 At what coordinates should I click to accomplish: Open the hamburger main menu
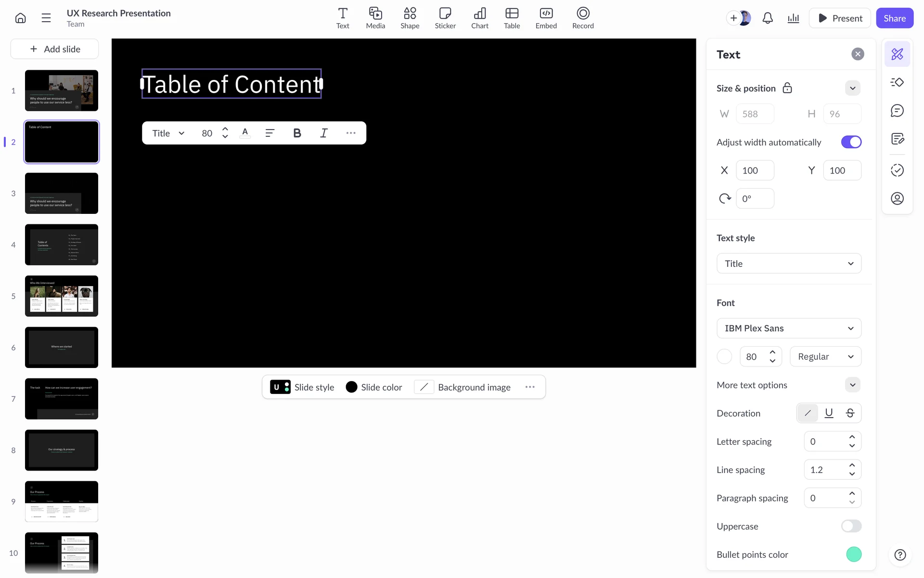46,18
